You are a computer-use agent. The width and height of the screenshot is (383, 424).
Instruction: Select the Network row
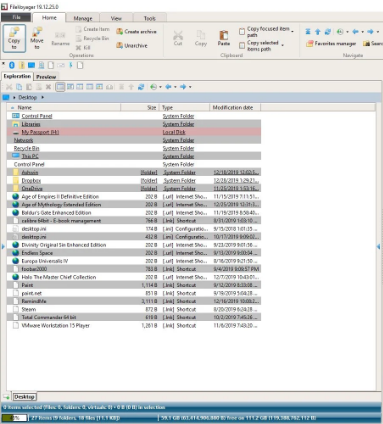tap(134, 140)
